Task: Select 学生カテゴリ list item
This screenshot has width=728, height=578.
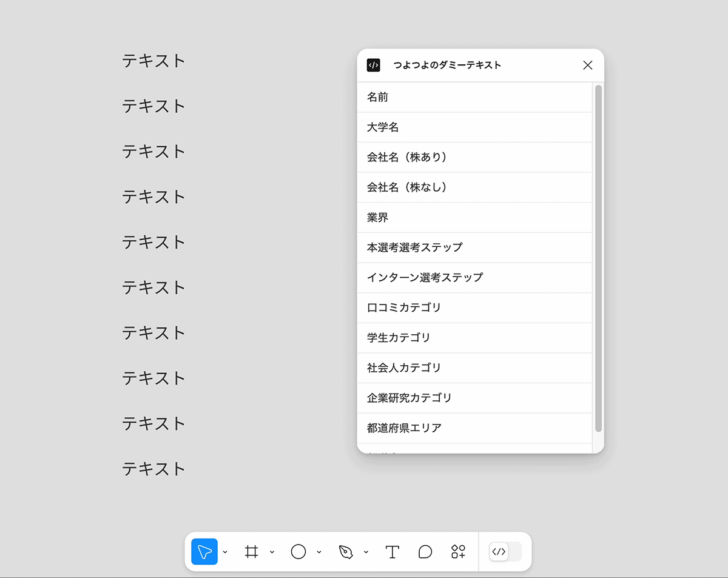Action: (474, 337)
